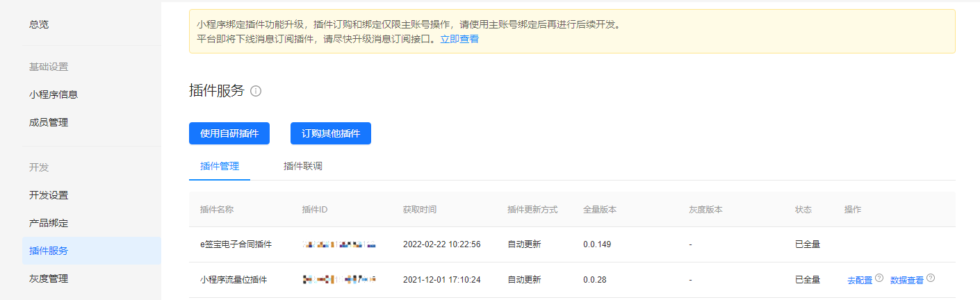Click the blurred plugin ID of 小程序流量位插件
Viewport: 980px width, 300px height.
pyautogui.click(x=339, y=279)
